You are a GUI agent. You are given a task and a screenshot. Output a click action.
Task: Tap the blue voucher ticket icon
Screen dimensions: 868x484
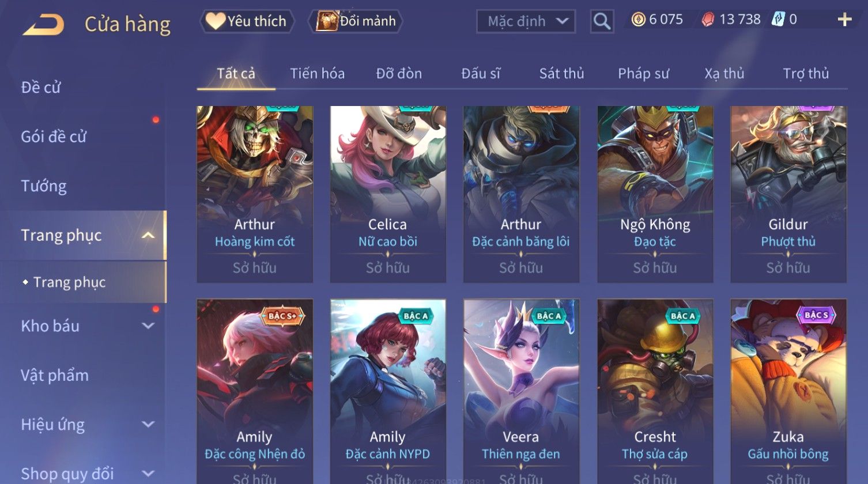(x=778, y=20)
